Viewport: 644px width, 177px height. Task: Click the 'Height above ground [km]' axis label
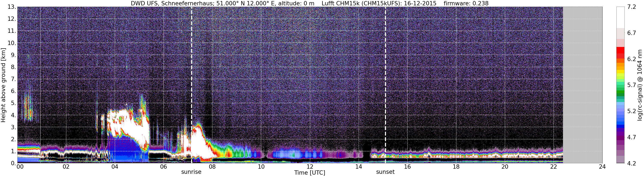[x=3, y=85]
